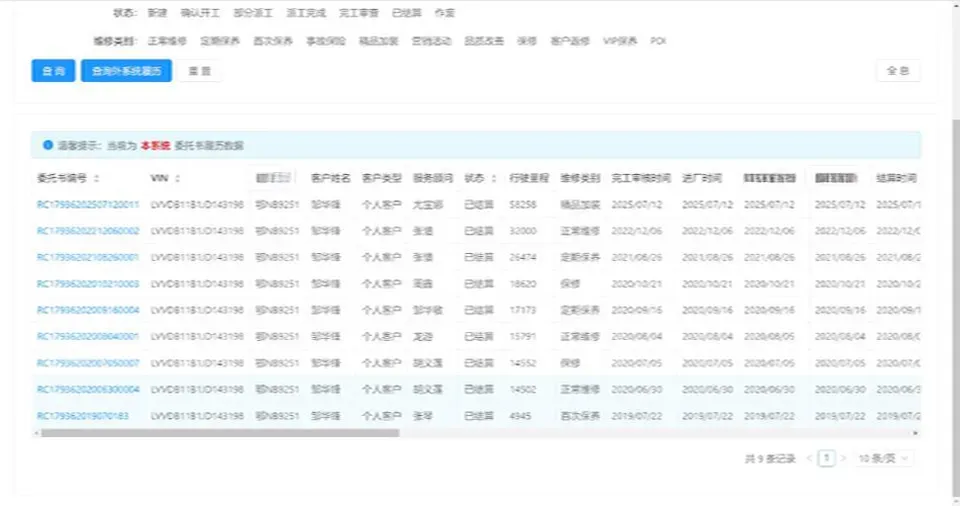Open order link ending 10210003
The image size is (960, 506).
point(88,284)
